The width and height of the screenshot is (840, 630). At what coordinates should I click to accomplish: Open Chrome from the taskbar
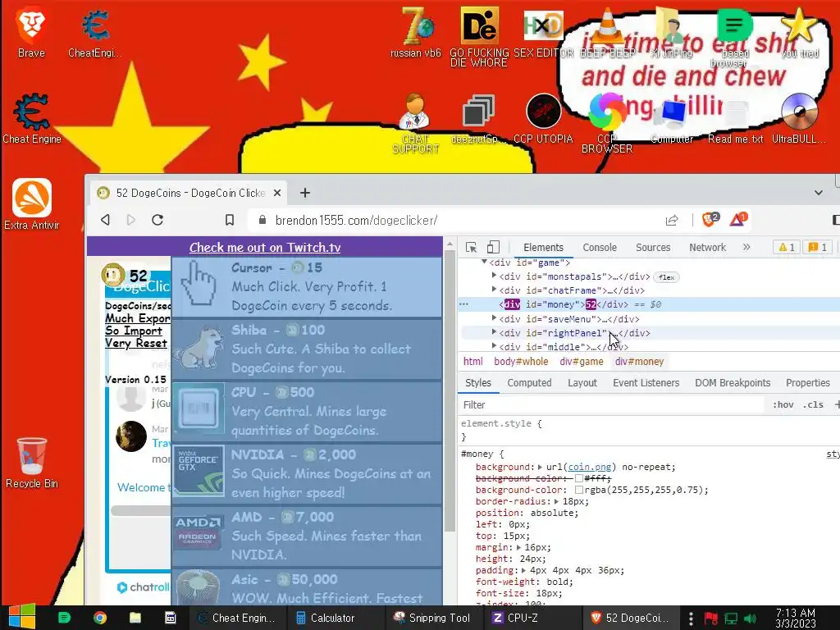[100, 618]
